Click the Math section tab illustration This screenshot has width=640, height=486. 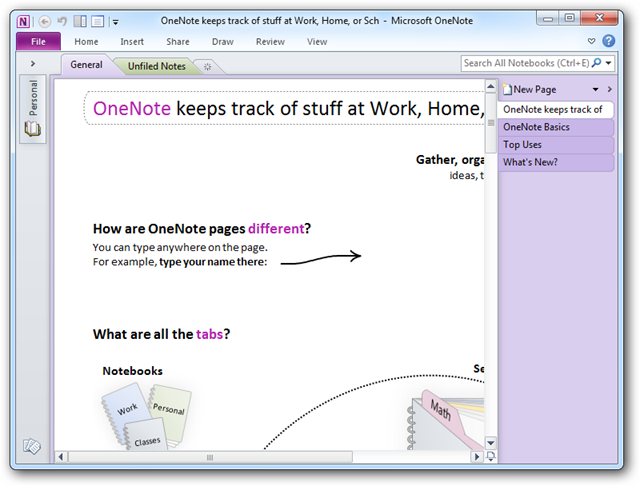(441, 409)
